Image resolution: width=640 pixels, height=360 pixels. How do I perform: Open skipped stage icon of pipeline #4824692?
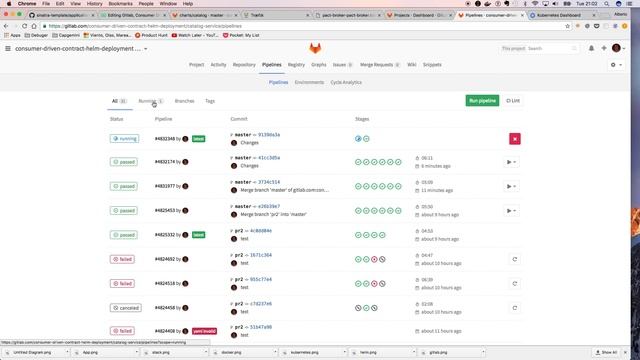[382, 259]
